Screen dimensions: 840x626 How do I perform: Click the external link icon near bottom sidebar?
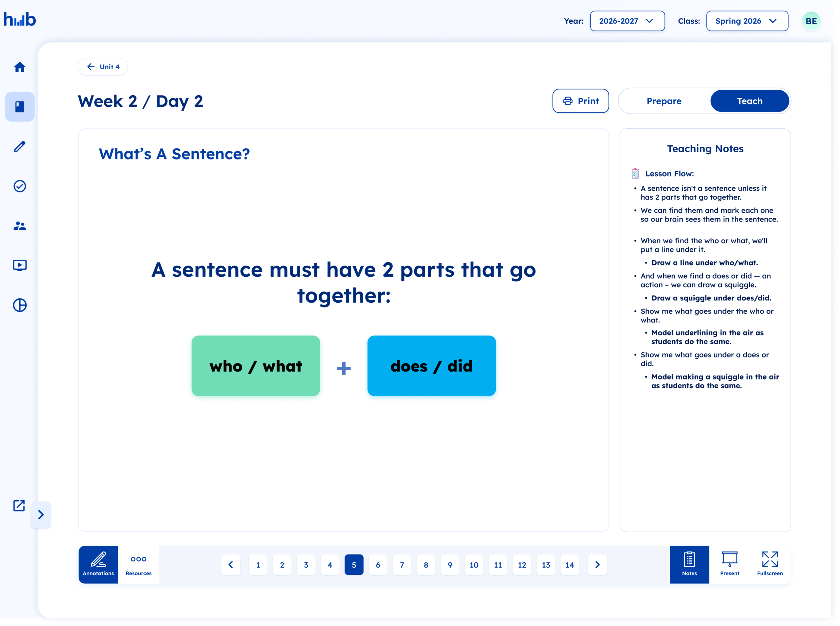coord(19,506)
